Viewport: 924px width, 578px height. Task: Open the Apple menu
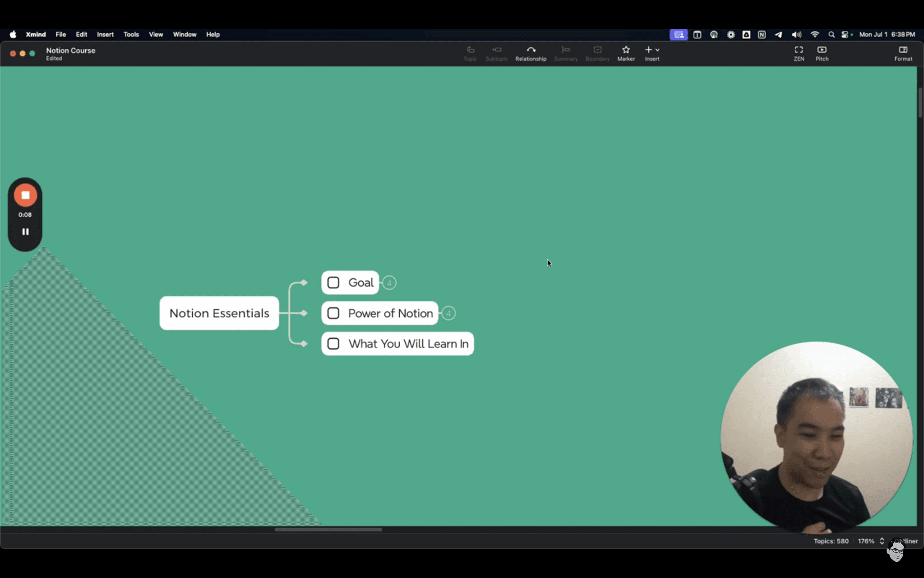point(13,34)
